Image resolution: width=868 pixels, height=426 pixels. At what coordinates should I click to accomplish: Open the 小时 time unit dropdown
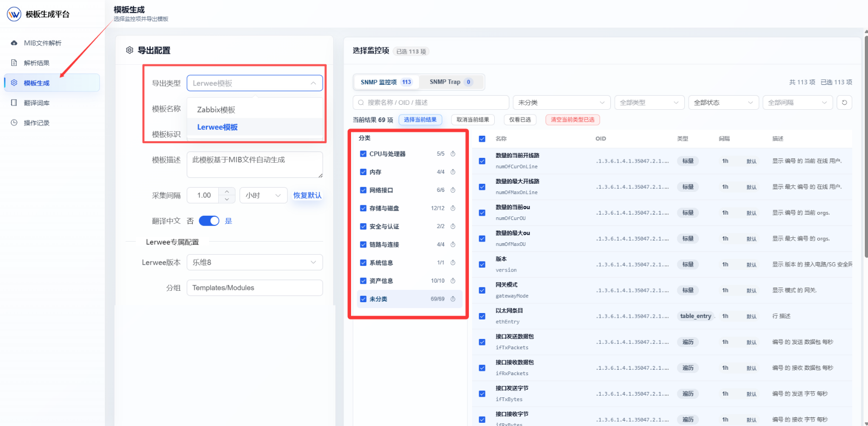tap(264, 195)
